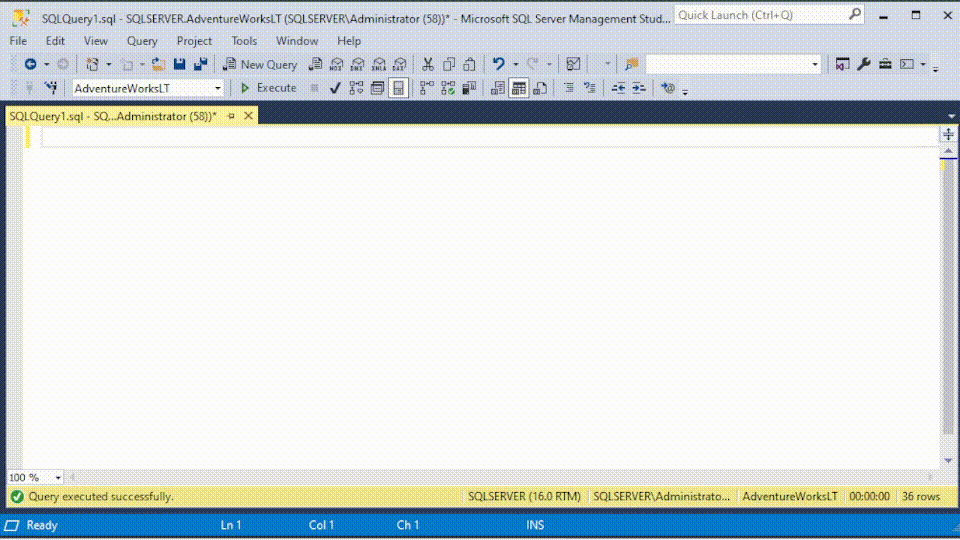Image resolution: width=960 pixels, height=540 pixels.
Task: Execute the current query
Action: click(x=268, y=88)
